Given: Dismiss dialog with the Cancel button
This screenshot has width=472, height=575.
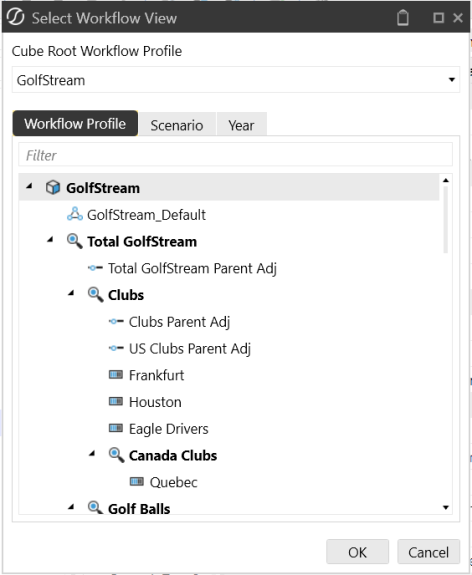Looking at the screenshot, I should pos(428,552).
